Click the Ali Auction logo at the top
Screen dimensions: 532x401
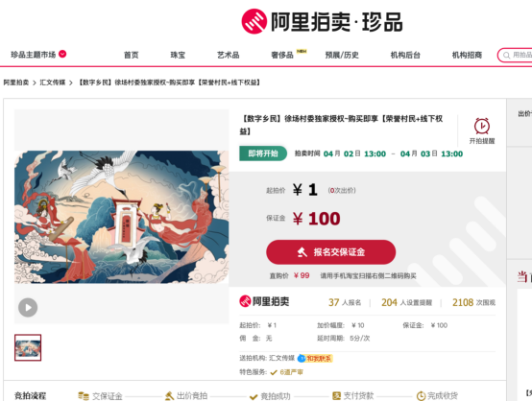(x=322, y=22)
